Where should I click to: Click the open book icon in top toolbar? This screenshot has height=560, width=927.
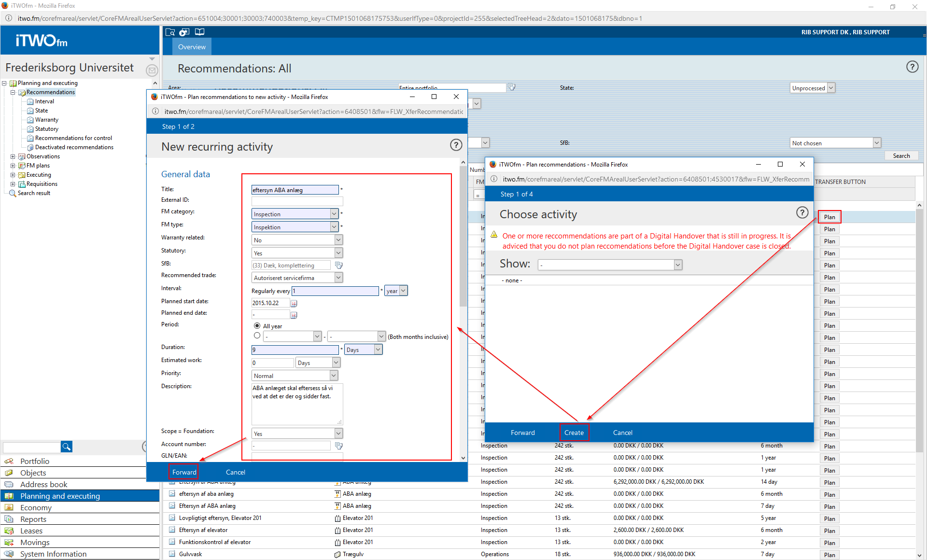[x=199, y=32]
